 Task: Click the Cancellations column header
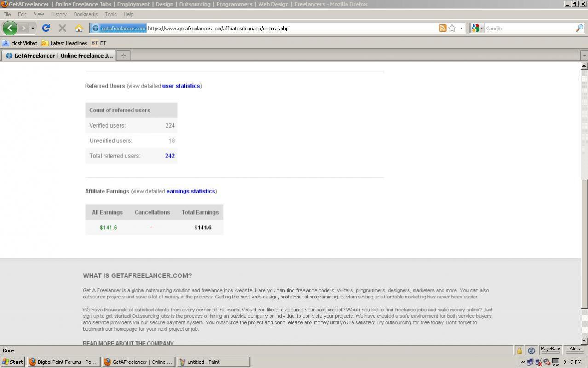coord(152,212)
